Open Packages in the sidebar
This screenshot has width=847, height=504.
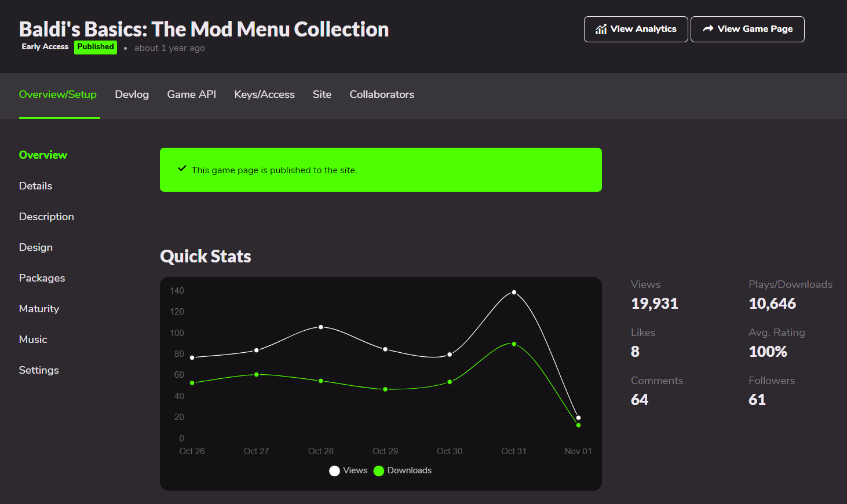click(x=42, y=278)
